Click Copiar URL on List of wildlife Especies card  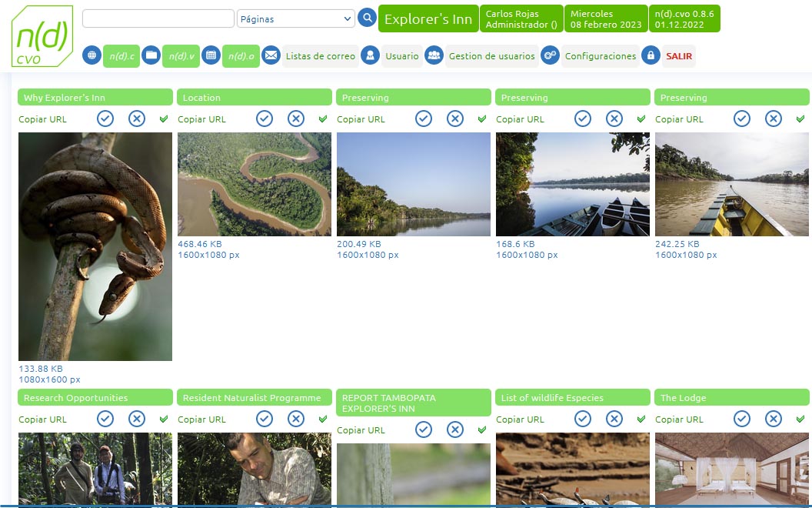pyautogui.click(x=520, y=419)
